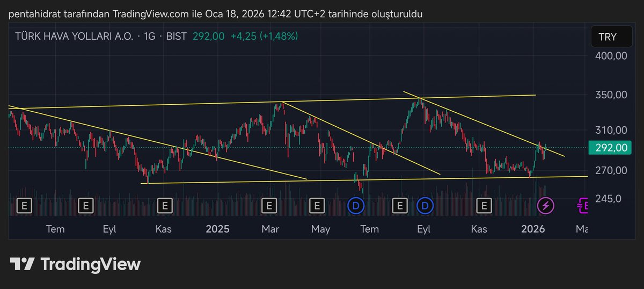
Task: Click the 1G interval label in chart header
Action: (x=150, y=37)
